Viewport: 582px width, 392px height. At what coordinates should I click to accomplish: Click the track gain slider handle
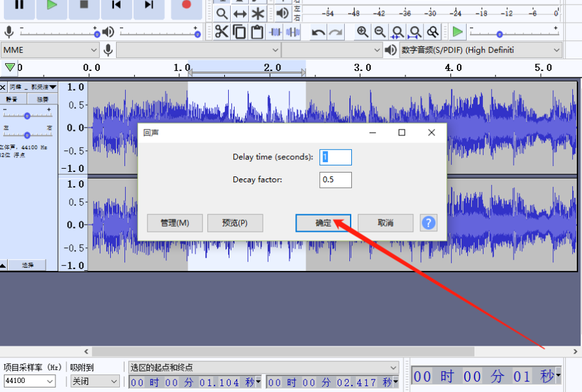pos(27,115)
